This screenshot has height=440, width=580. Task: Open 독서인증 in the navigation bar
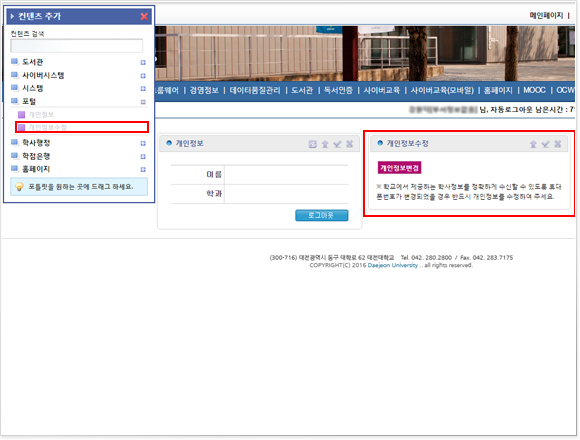pos(338,91)
